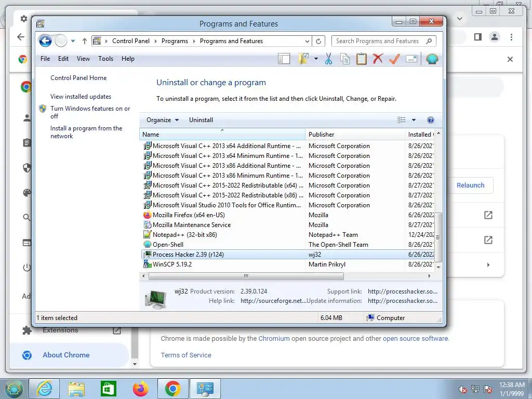Viewport: 532px width, 399px height.
Task: Switch to Chrome on the taskbar
Action: pyautogui.click(x=172, y=389)
